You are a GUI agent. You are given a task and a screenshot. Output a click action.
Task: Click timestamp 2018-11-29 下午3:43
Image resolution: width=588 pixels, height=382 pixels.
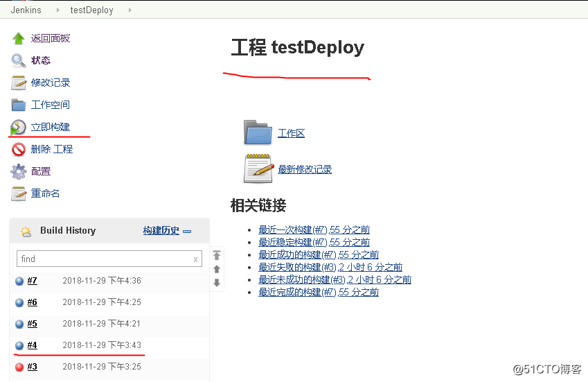102,345
